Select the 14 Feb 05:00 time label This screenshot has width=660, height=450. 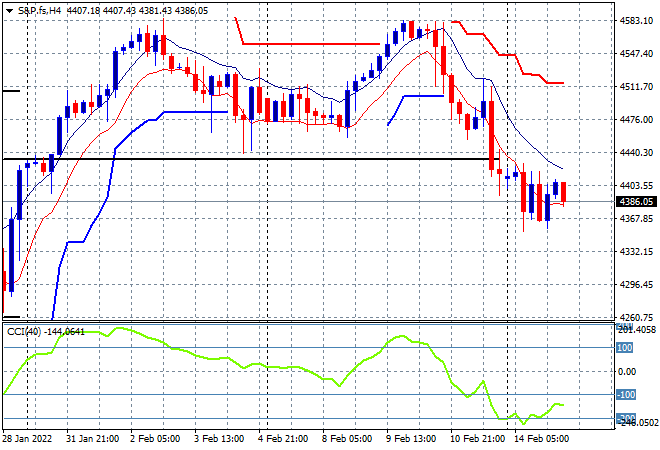pos(541,439)
